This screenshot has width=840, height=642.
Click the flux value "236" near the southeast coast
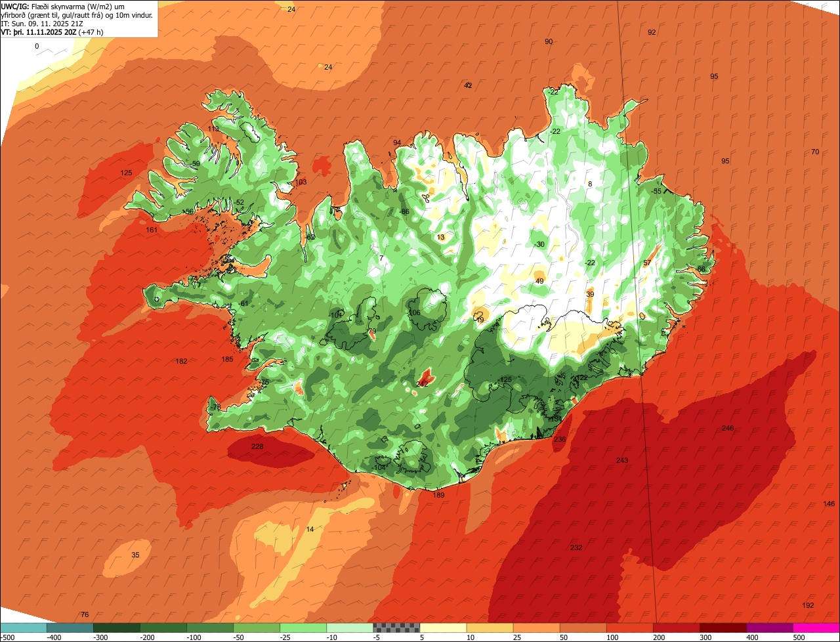pyautogui.click(x=560, y=439)
